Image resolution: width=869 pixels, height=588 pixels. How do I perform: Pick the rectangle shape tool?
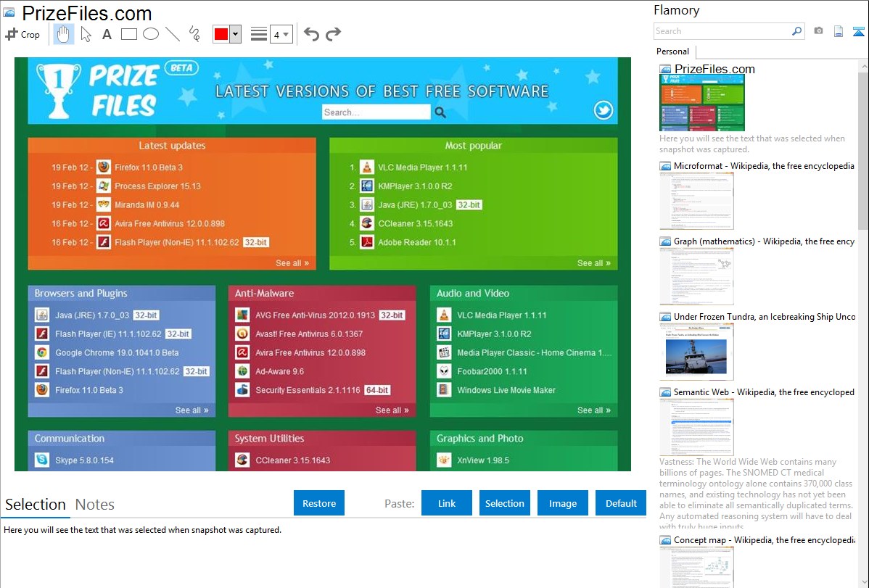point(129,34)
